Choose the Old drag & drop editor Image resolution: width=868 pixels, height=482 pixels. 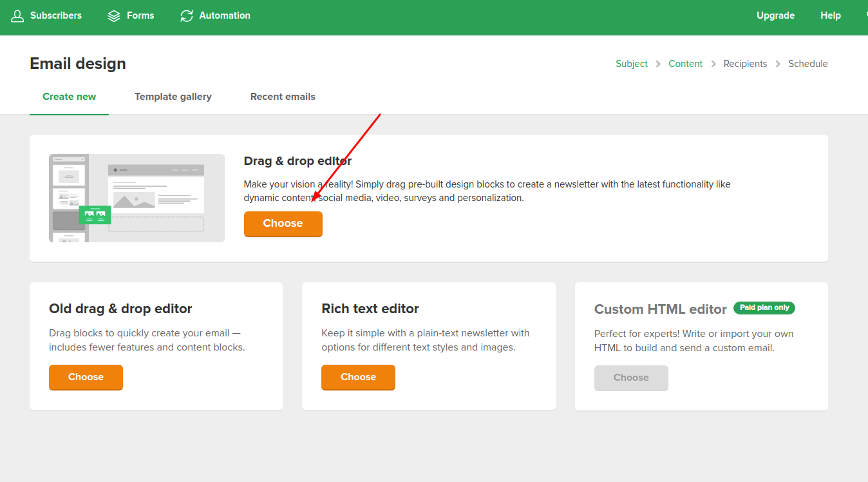(x=86, y=377)
